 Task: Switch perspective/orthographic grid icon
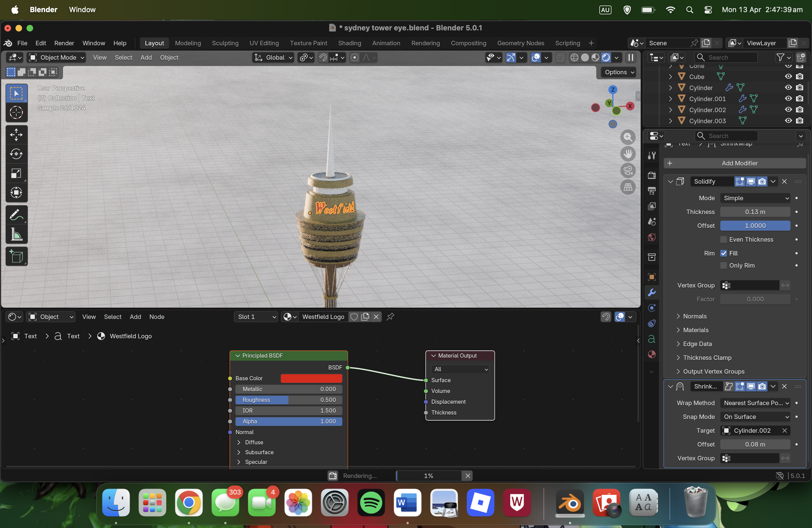click(628, 187)
